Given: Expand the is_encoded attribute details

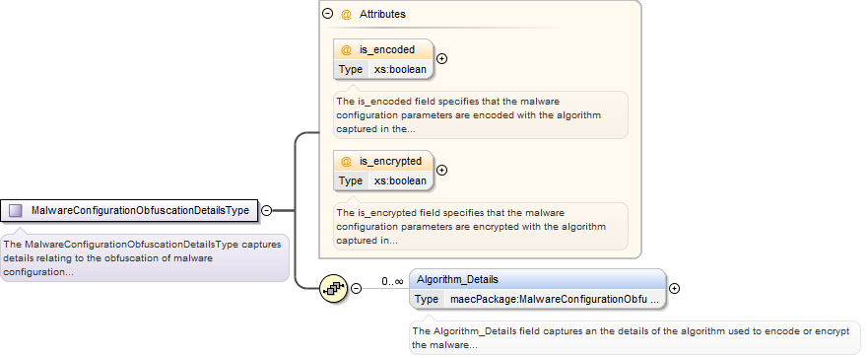Looking at the screenshot, I should [441, 59].
